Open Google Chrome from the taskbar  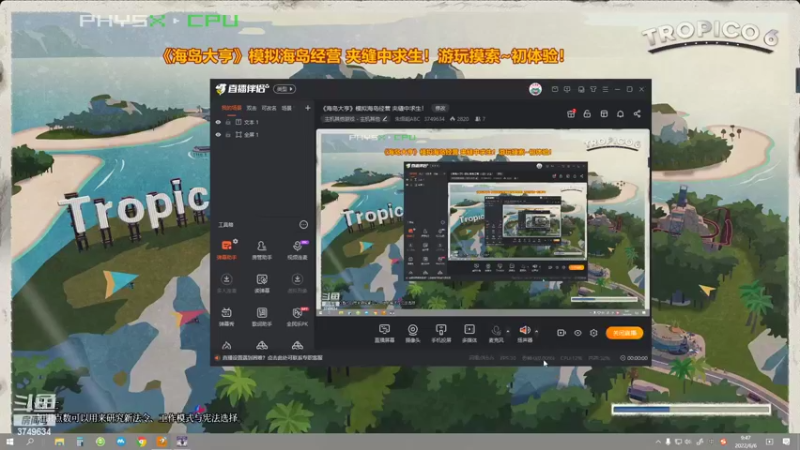pyautogui.click(x=141, y=441)
